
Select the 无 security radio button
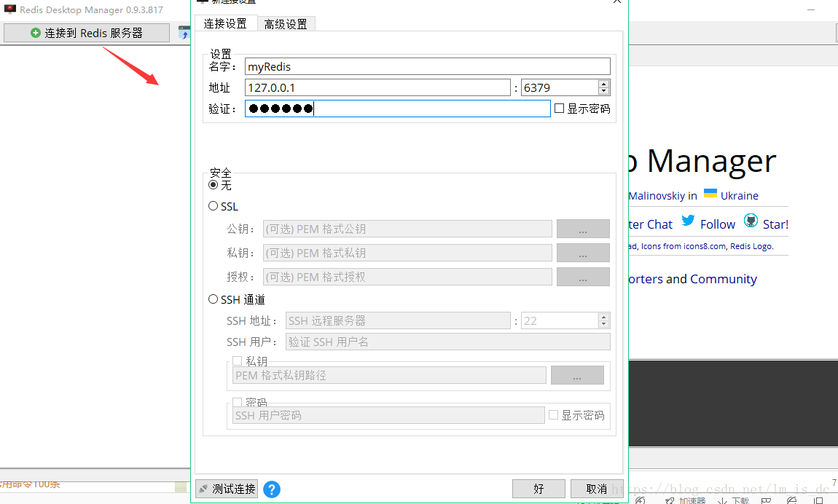[x=214, y=185]
